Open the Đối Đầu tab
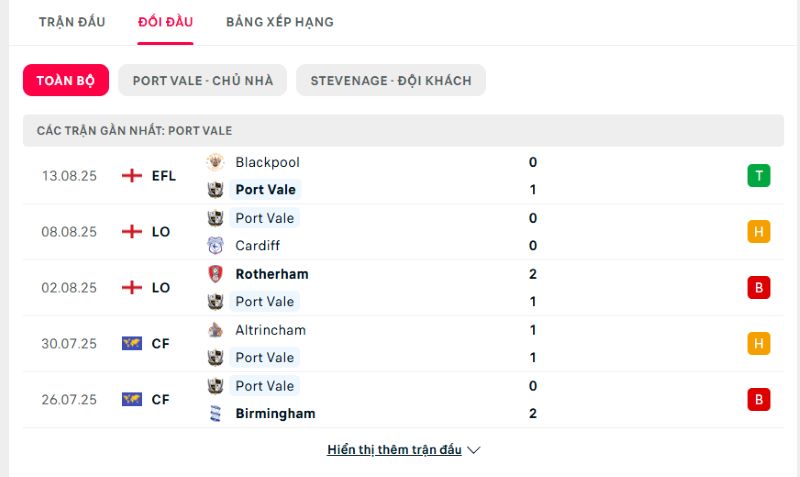 [x=165, y=22]
